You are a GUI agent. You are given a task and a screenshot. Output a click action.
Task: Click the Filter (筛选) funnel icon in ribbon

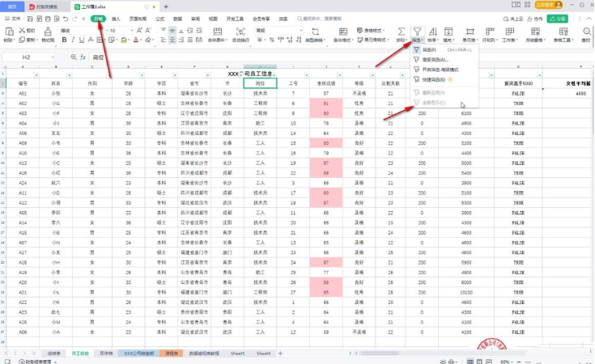coord(418,31)
